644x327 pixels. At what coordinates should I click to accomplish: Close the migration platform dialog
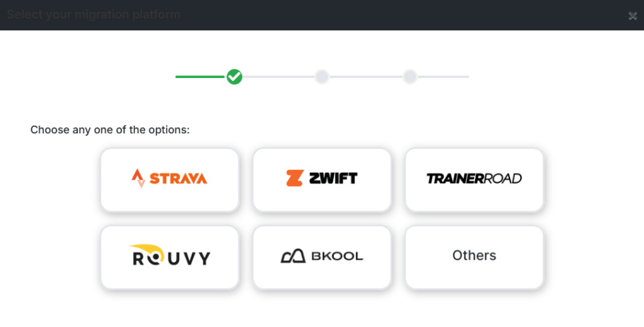tap(633, 16)
